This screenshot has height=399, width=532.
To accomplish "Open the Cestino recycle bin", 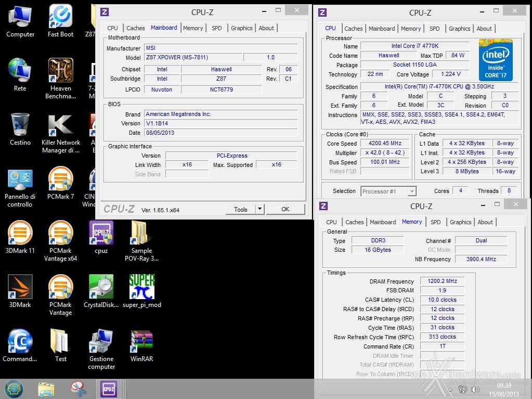I will (x=20, y=130).
